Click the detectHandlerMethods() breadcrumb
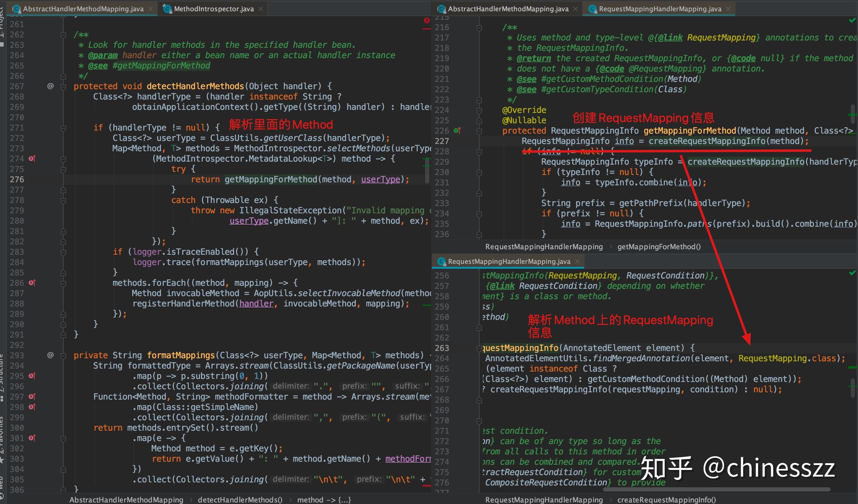 240,499
